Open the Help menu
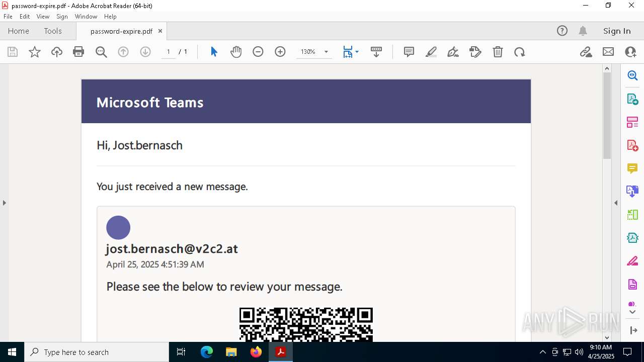Image resolution: width=644 pixels, height=362 pixels. (x=110, y=17)
